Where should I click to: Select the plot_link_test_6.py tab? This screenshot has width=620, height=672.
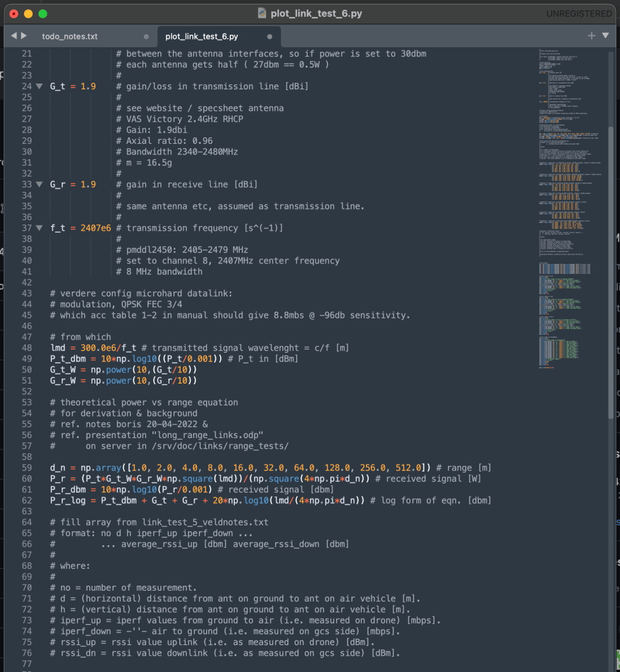(202, 37)
